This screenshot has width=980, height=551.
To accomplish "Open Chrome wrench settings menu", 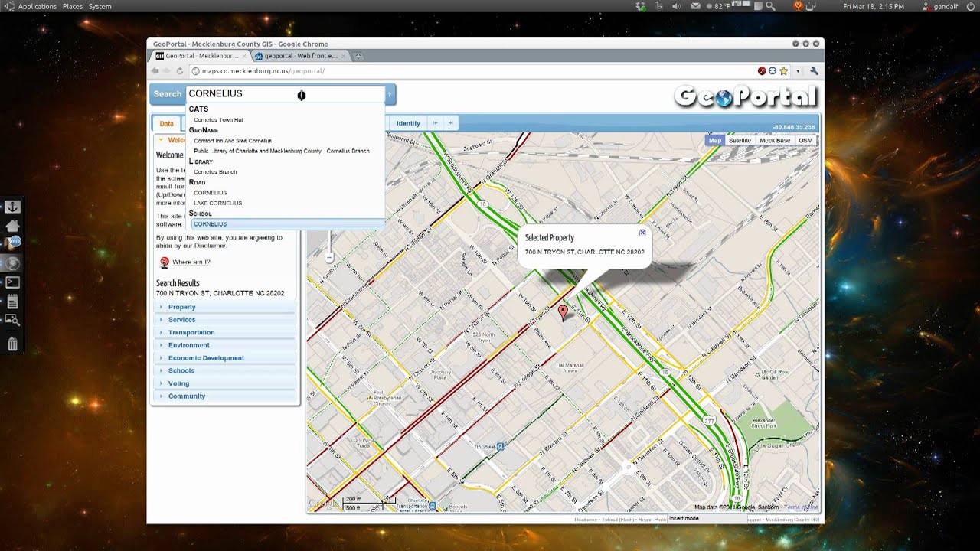I will (x=814, y=71).
